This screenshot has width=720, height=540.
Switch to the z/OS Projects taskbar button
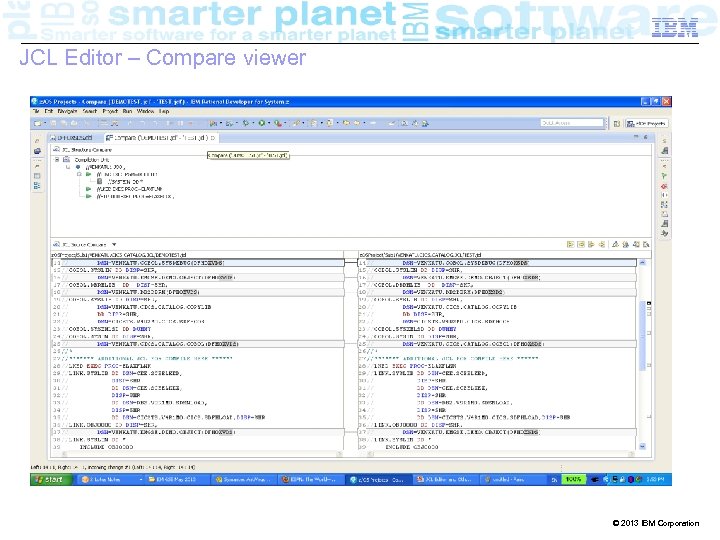(378, 479)
